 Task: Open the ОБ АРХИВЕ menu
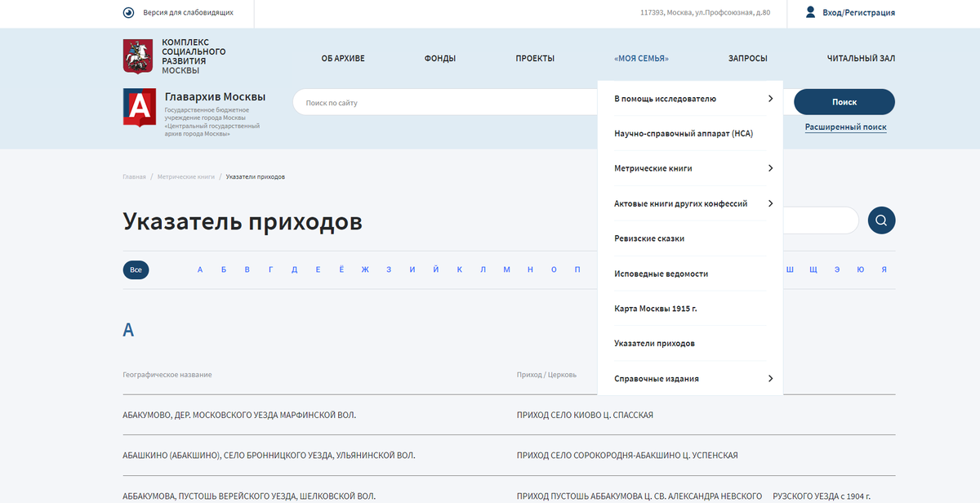343,59
